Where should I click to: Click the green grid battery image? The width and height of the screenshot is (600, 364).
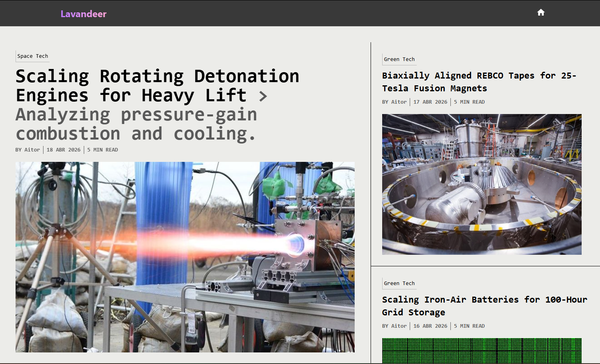click(x=482, y=351)
